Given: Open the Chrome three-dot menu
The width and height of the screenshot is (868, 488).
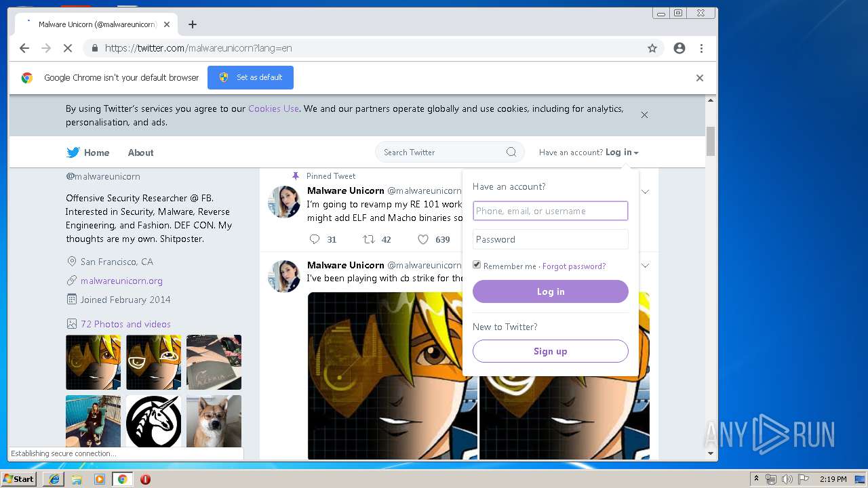Looking at the screenshot, I should tap(701, 48).
